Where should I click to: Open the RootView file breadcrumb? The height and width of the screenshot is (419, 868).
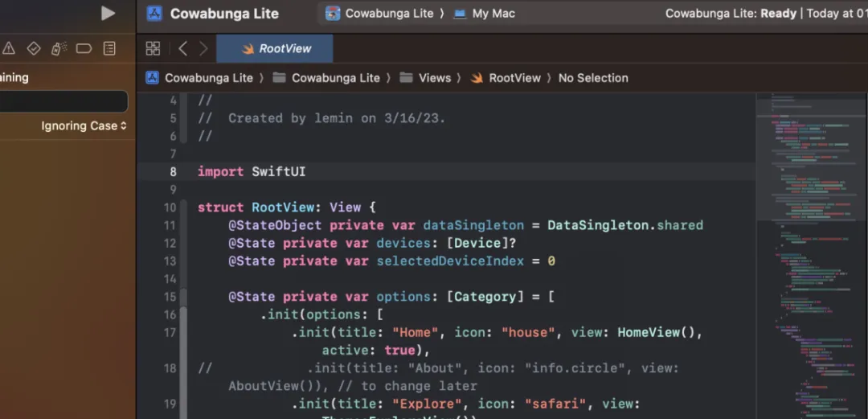[x=506, y=78]
